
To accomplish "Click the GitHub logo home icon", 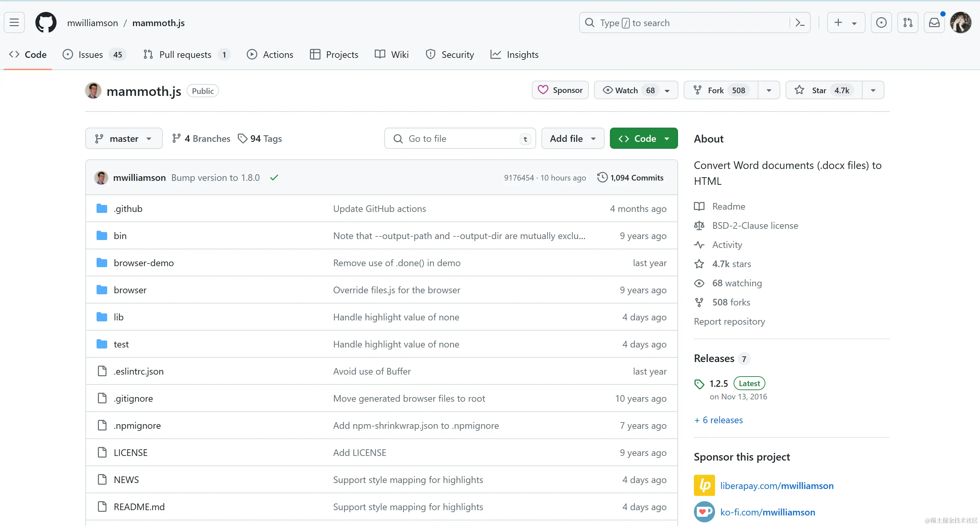I will pyautogui.click(x=46, y=23).
